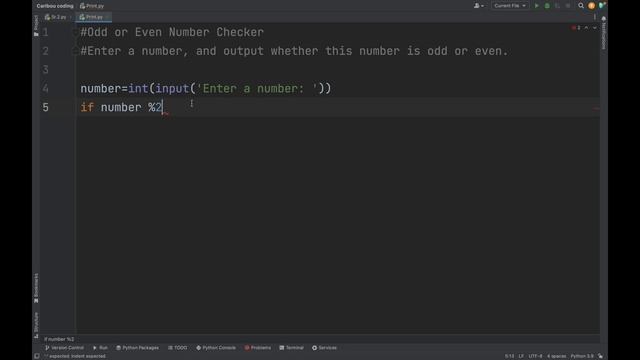Open the Version Control tool window
The image size is (640, 360).
[x=64, y=348]
